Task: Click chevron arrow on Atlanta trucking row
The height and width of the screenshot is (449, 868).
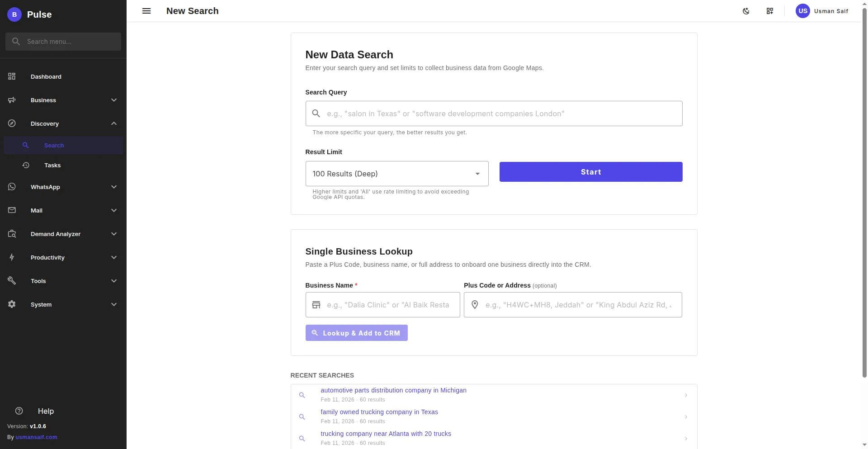Action: 686,439
